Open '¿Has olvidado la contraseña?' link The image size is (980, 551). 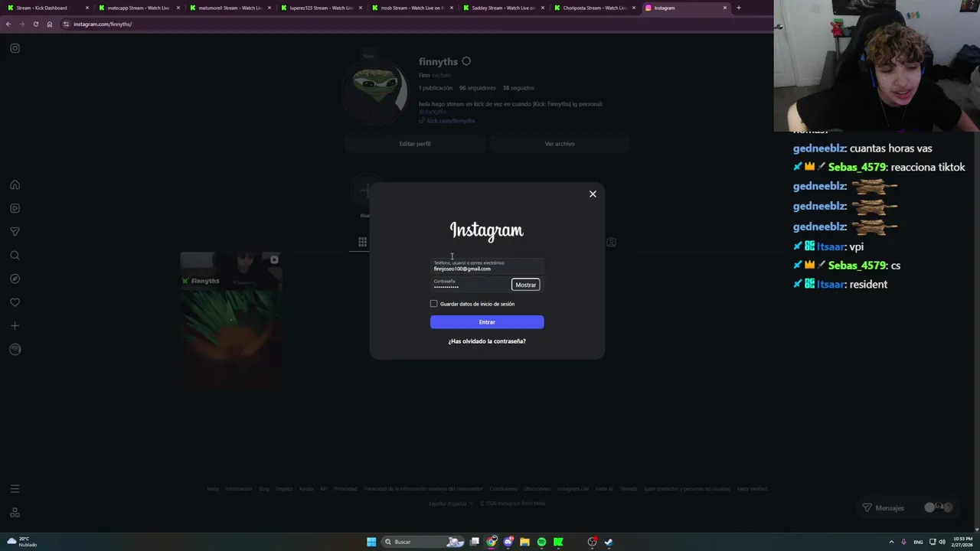click(487, 341)
